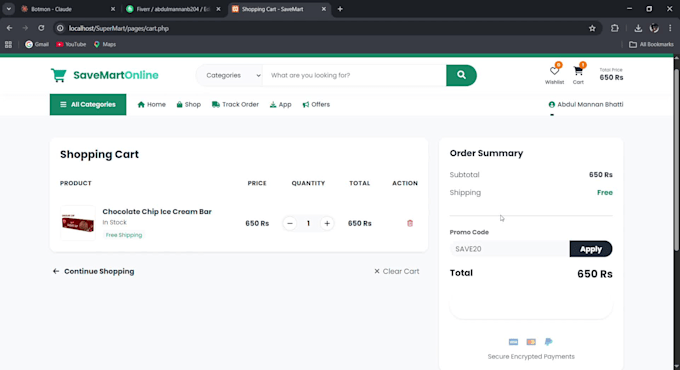Click the 'In Stock' text
Viewport: 680px width, 370px height.
(x=114, y=223)
